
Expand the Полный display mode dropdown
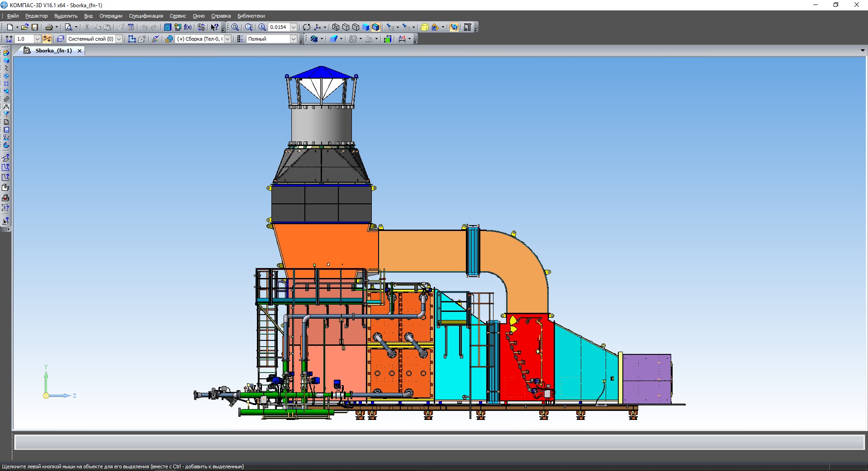pos(293,39)
